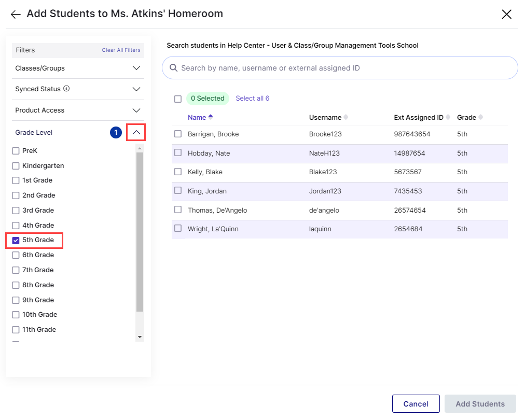
Task: Select the Brooke Barrigan row checkbox
Action: click(x=178, y=134)
